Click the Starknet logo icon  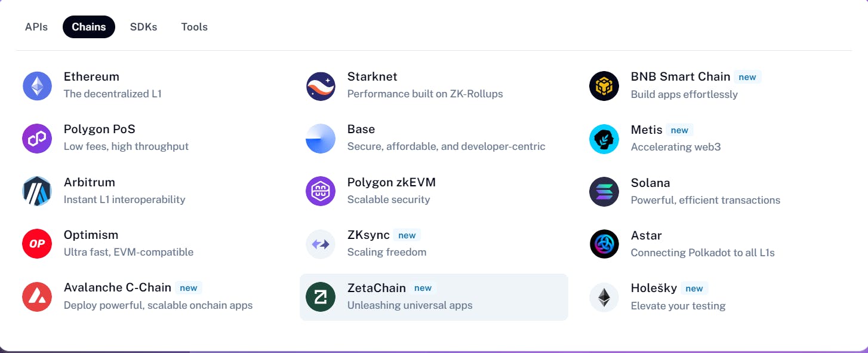coord(321,86)
